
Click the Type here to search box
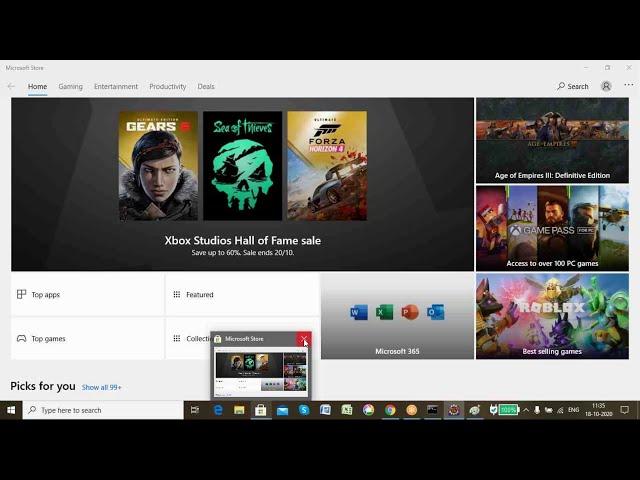click(x=103, y=410)
